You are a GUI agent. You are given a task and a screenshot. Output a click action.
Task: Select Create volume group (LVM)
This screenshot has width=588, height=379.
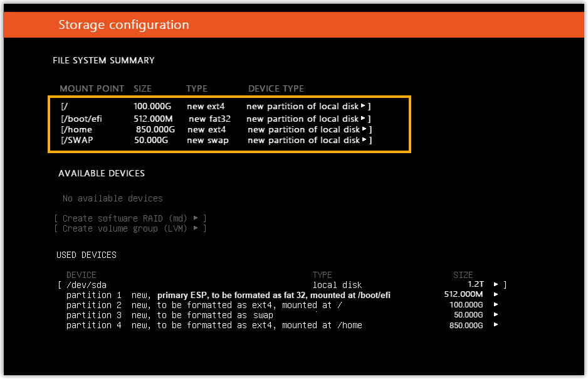[x=130, y=228]
